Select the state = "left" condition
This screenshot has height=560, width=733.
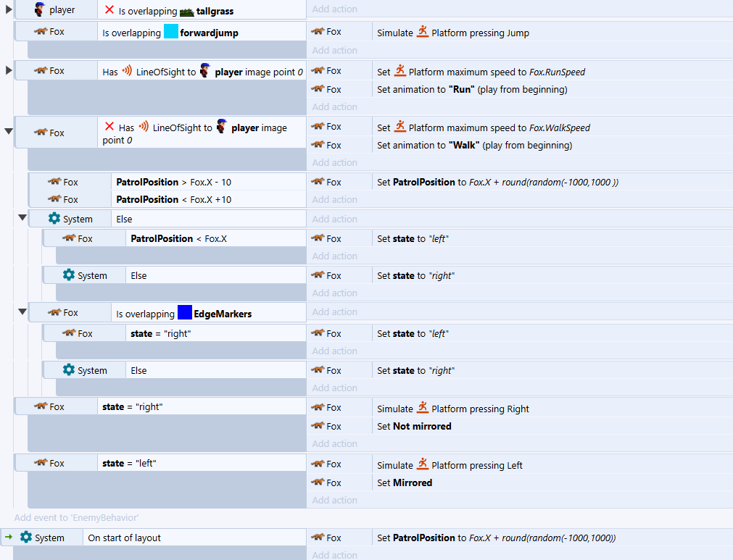129,464
